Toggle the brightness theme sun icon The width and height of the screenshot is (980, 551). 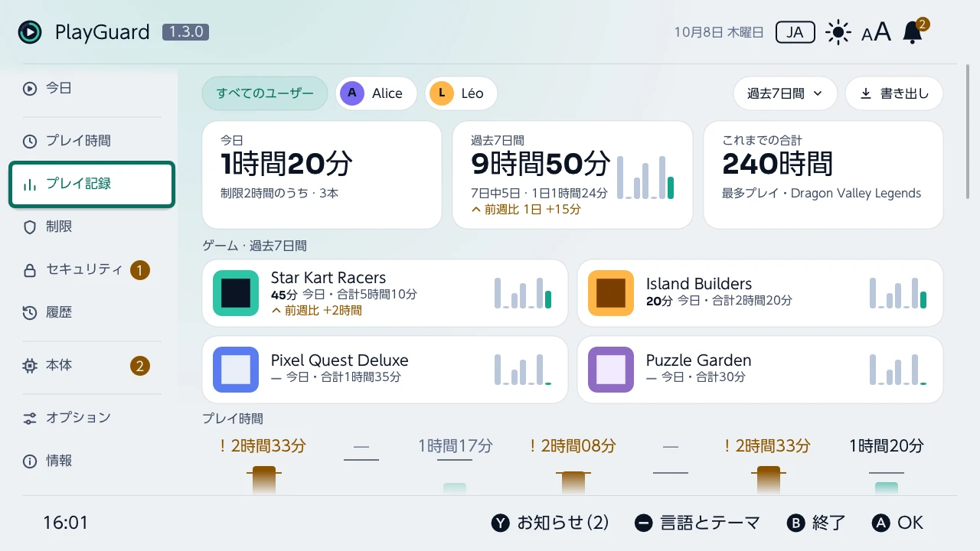point(838,32)
